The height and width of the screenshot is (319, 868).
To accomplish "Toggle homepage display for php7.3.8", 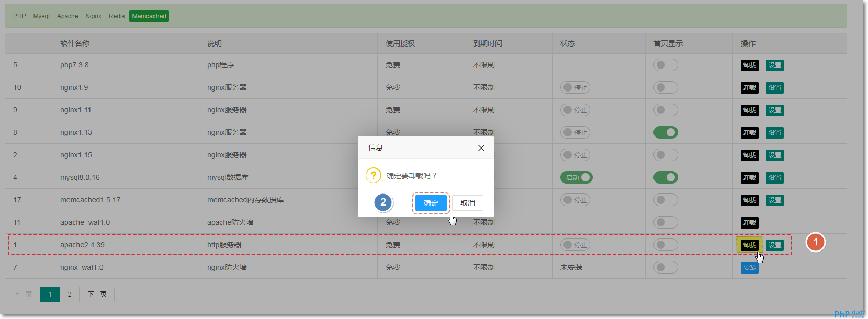I will pos(665,65).
